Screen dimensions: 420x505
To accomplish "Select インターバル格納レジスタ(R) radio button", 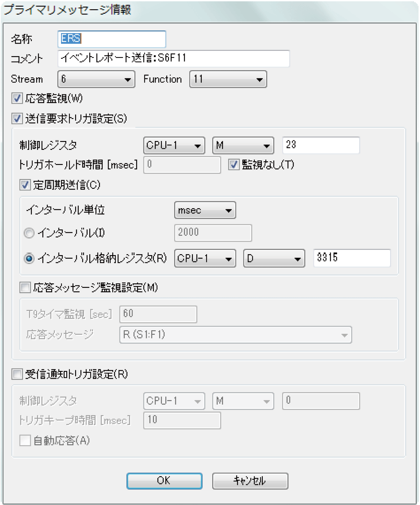I will (29, 259).
